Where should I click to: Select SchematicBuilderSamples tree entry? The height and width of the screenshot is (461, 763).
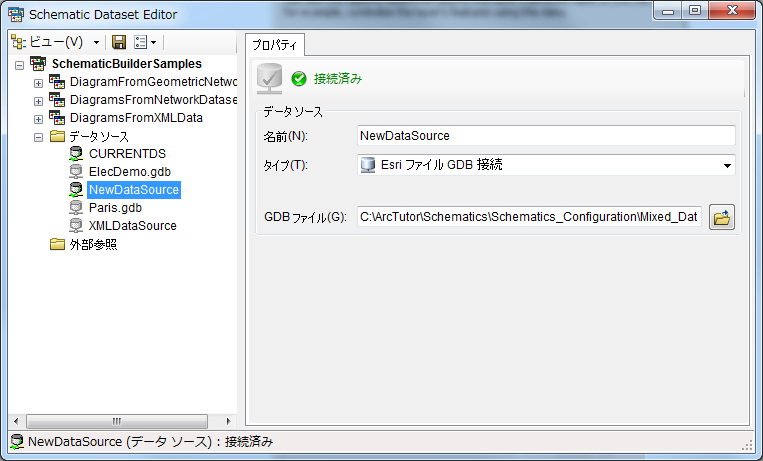(127, 64)
